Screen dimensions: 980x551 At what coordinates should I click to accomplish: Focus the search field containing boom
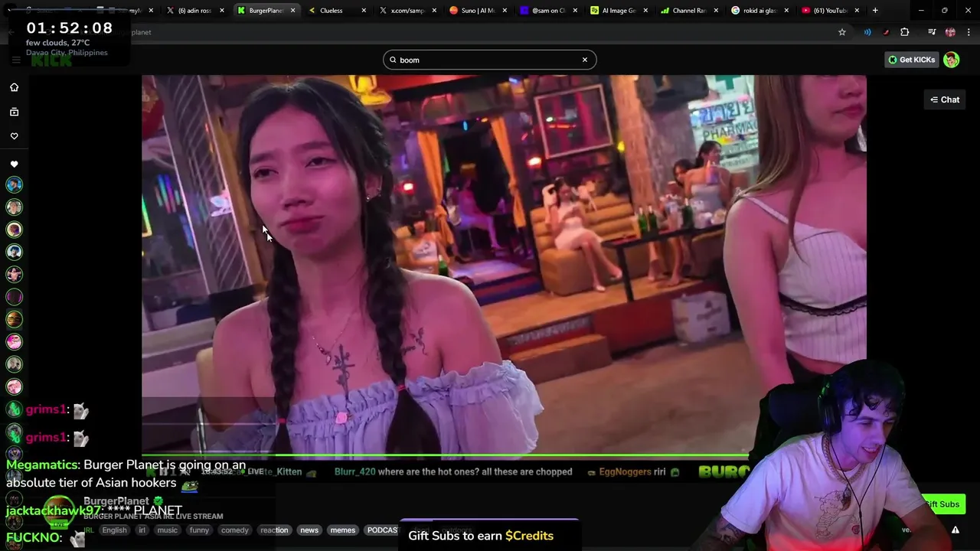coord(490,60)
